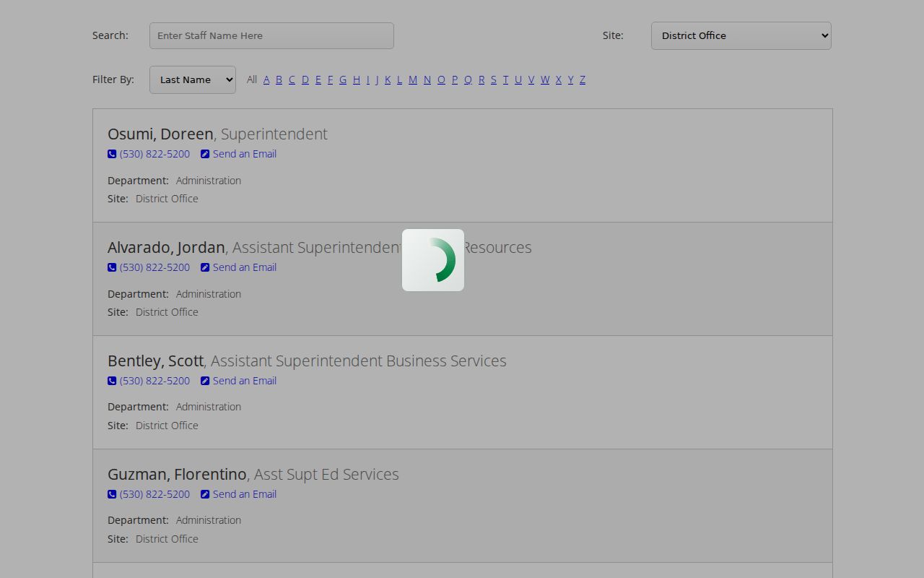Viewport: 924px width, 578px height.
Task: Filter staff by letter H
Action: (x=357, y=79)
